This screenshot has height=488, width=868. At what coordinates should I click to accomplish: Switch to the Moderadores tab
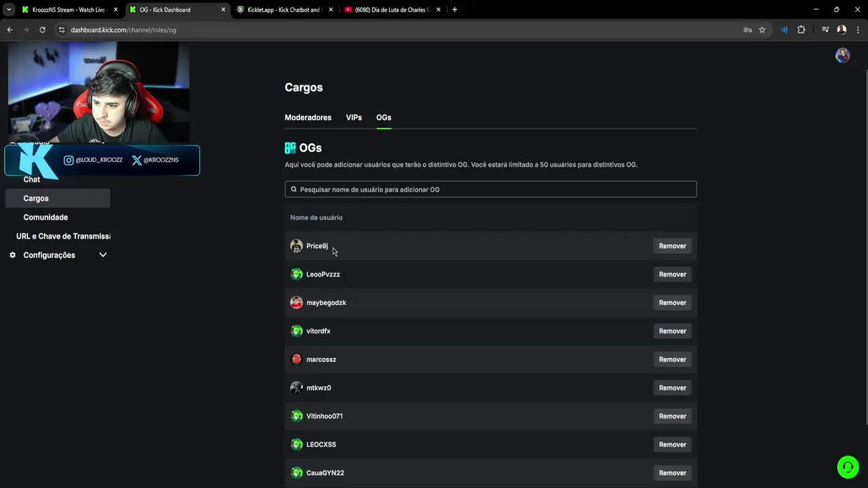pos(308,118)
